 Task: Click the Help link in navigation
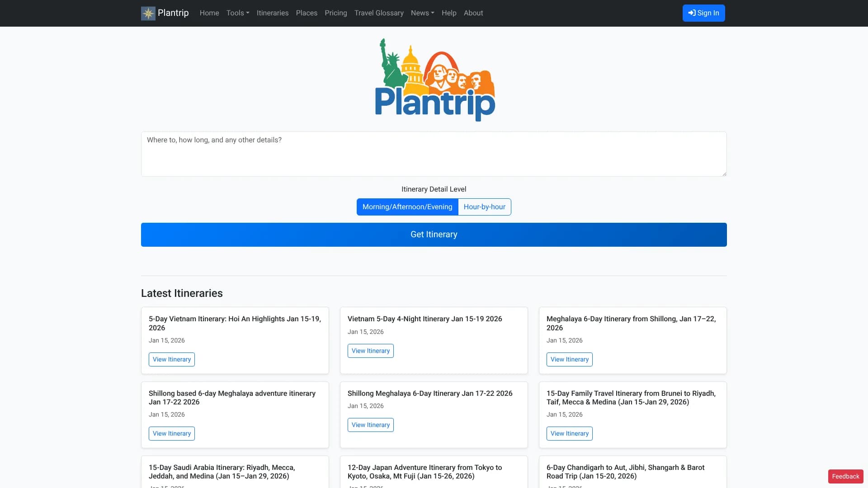click(448, 13)
